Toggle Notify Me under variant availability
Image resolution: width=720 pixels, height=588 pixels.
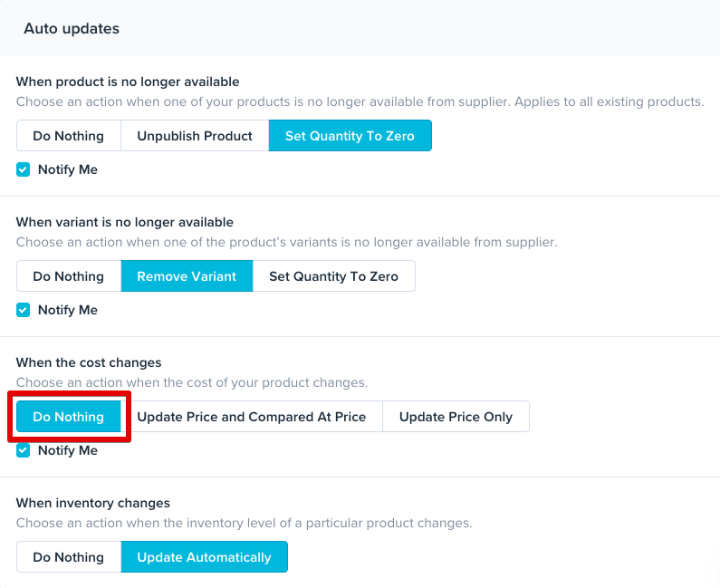coord(24,310)
